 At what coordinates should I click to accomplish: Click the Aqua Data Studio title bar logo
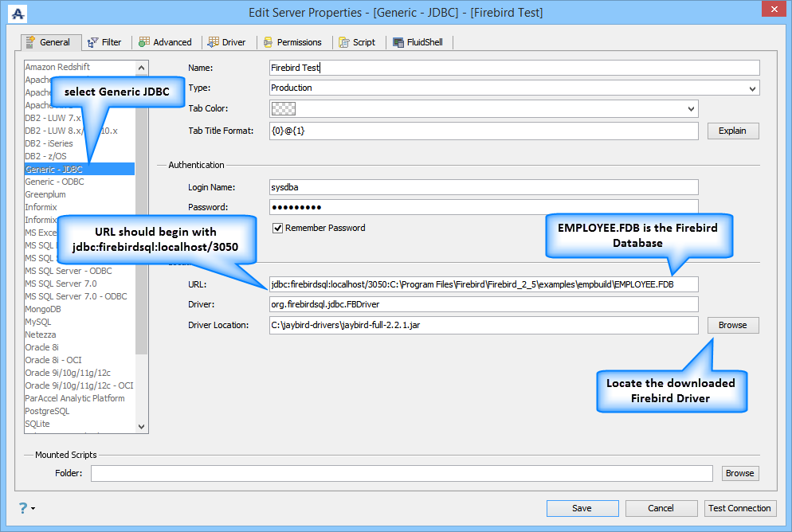[x=18, y=14]
